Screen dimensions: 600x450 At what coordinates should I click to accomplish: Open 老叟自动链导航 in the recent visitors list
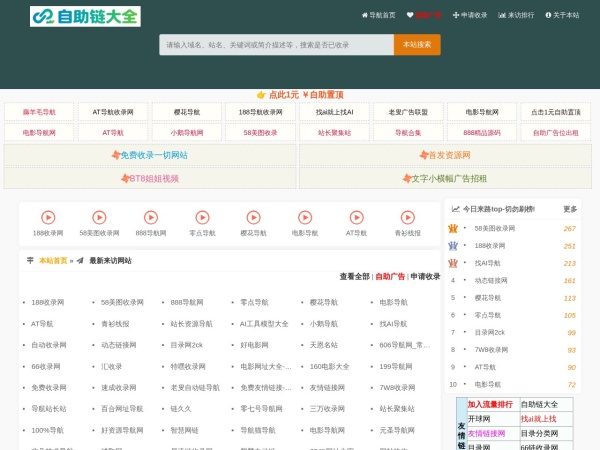tap(195, 388)
